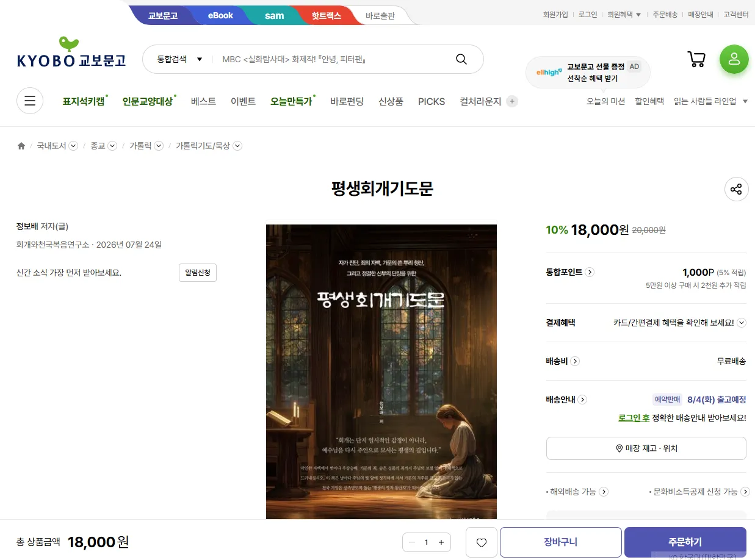The image size is (755, 560).
Task: Open the 컬처라운지 menu item
Action: [480, 101]
